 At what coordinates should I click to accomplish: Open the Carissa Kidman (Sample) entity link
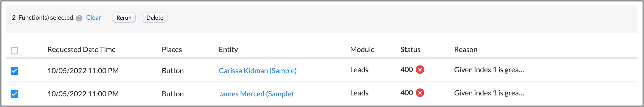coord(258,71)
